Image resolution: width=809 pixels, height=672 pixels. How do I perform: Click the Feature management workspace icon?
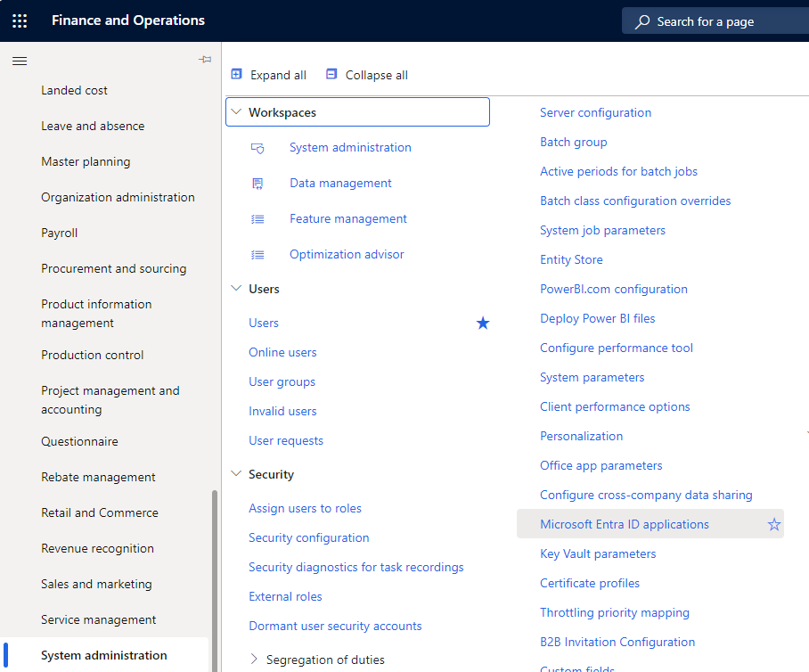coord(257,219)
